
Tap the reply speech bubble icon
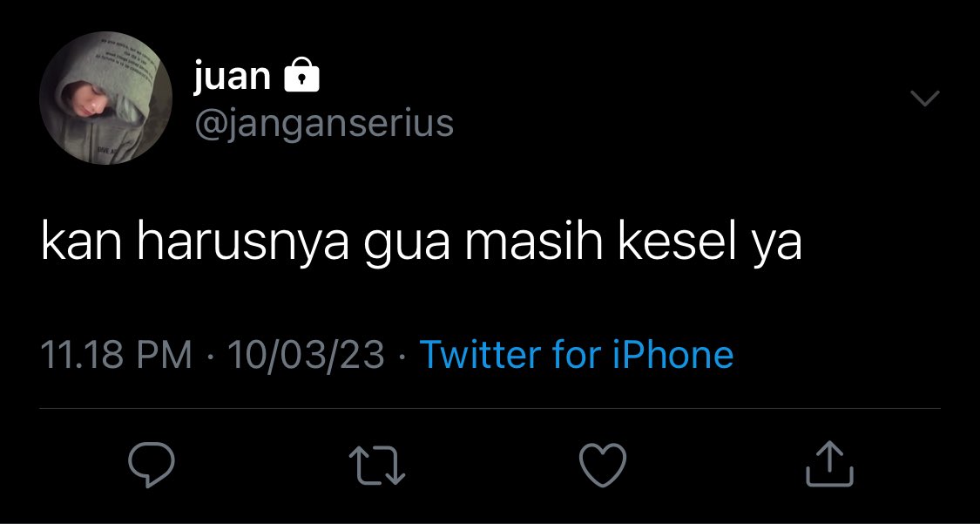pos(152,464)
